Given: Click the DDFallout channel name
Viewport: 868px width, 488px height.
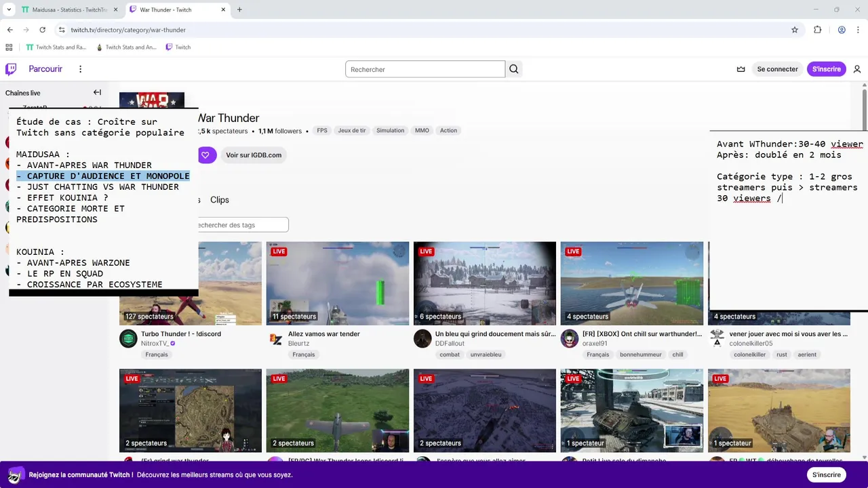Looking at the screenshot, I should coord(450,344).
